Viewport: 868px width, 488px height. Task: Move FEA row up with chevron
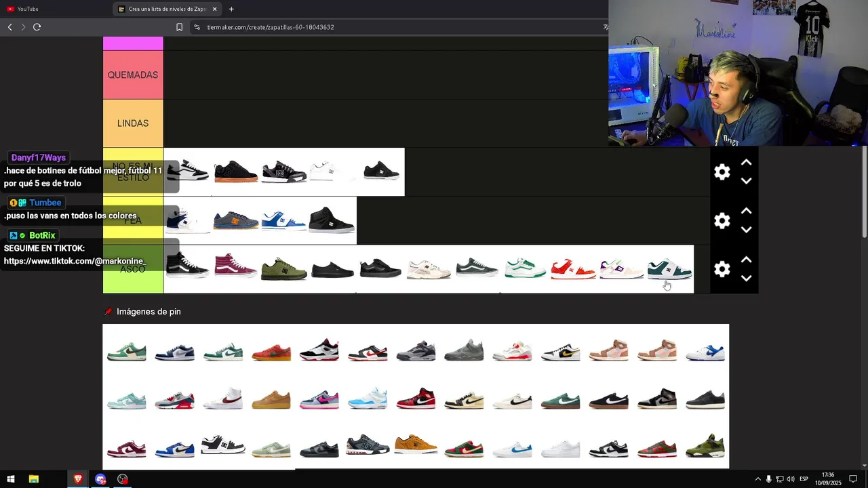point(746,211)
